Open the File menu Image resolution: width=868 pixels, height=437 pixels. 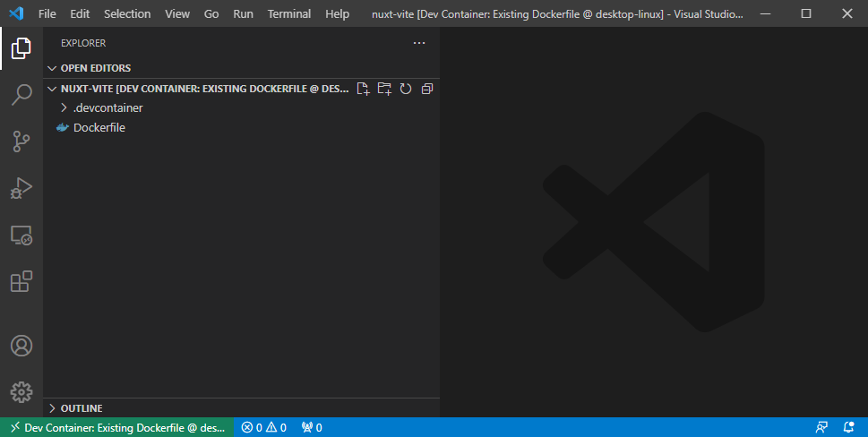47,13
